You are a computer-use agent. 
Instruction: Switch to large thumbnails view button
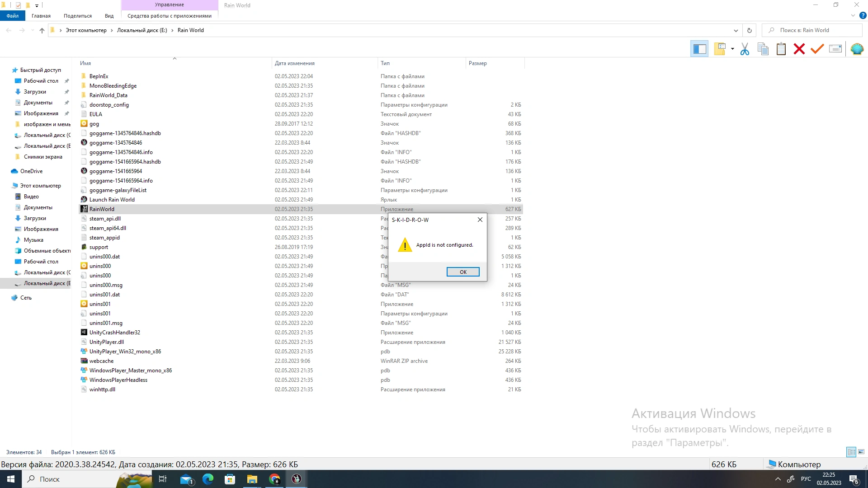pos(861,452)
